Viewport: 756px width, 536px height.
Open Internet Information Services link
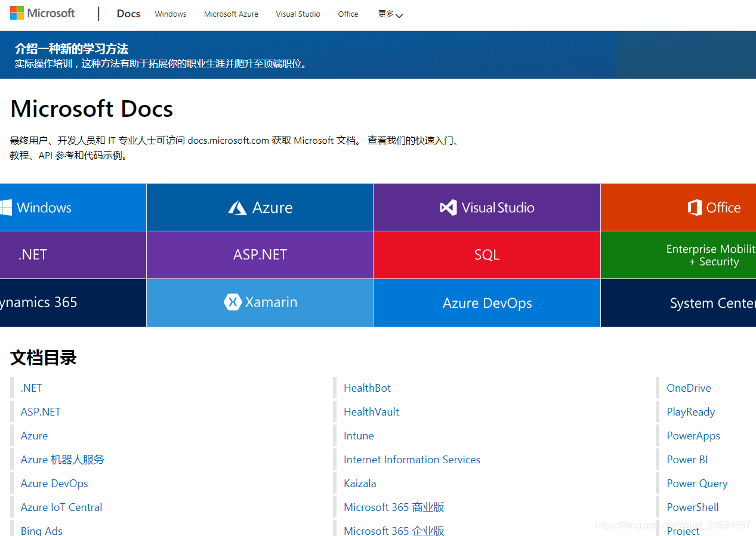click(x=412, y=460)
